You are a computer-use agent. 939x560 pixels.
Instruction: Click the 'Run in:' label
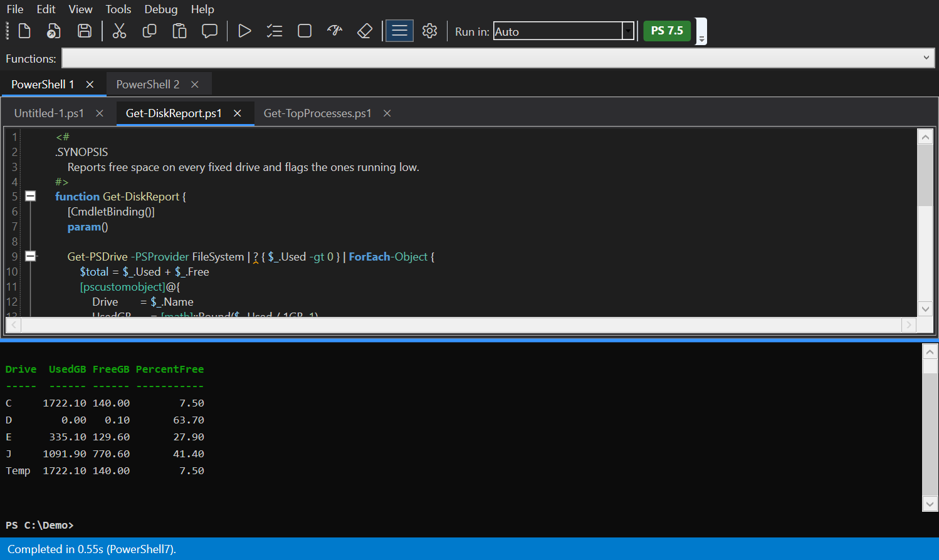(472, 32)
